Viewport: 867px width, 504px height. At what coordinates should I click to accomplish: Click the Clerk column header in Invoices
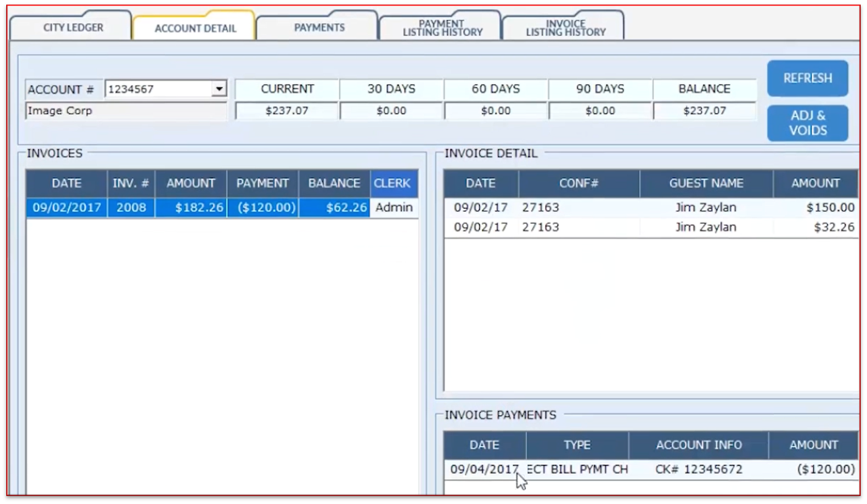(392, 184)
